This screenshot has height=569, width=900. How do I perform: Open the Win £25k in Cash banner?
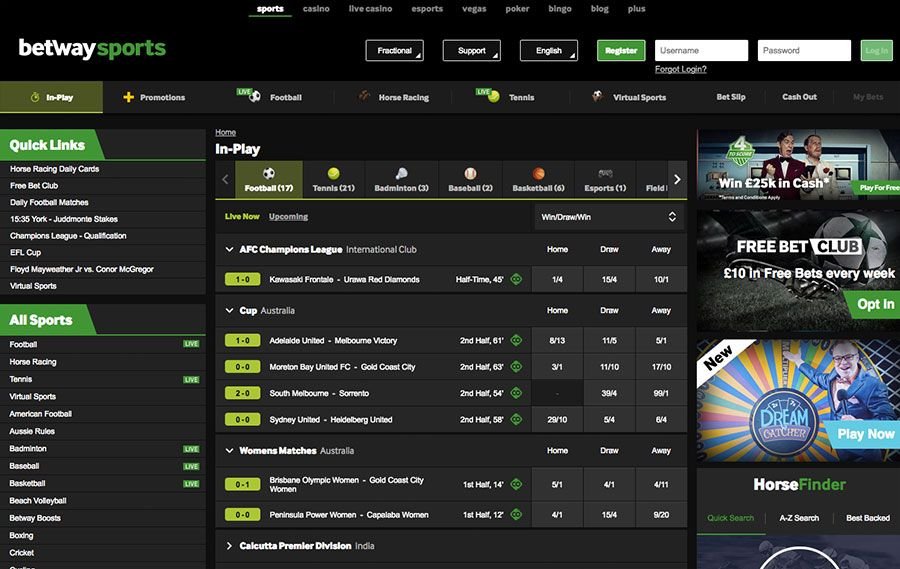pyautogui.click(x=798, y=165)
